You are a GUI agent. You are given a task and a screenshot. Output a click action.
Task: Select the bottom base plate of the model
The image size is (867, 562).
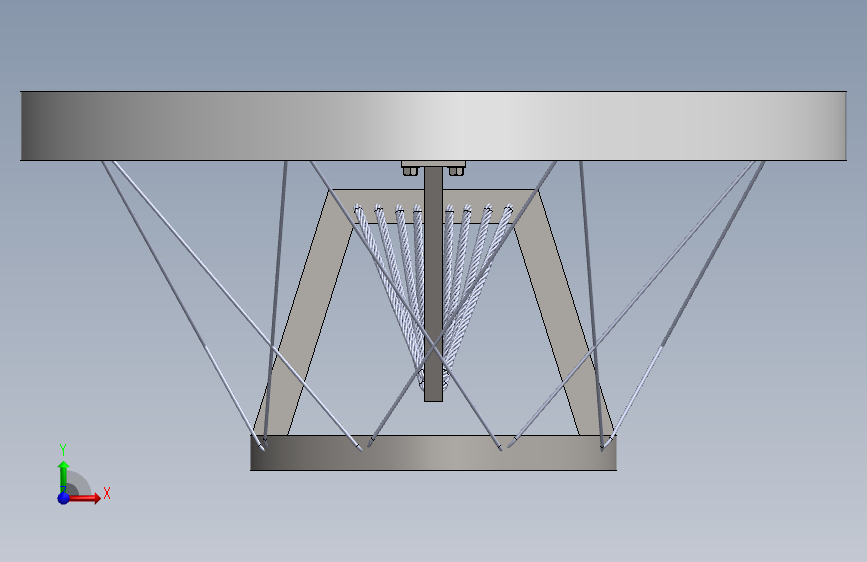434,453
